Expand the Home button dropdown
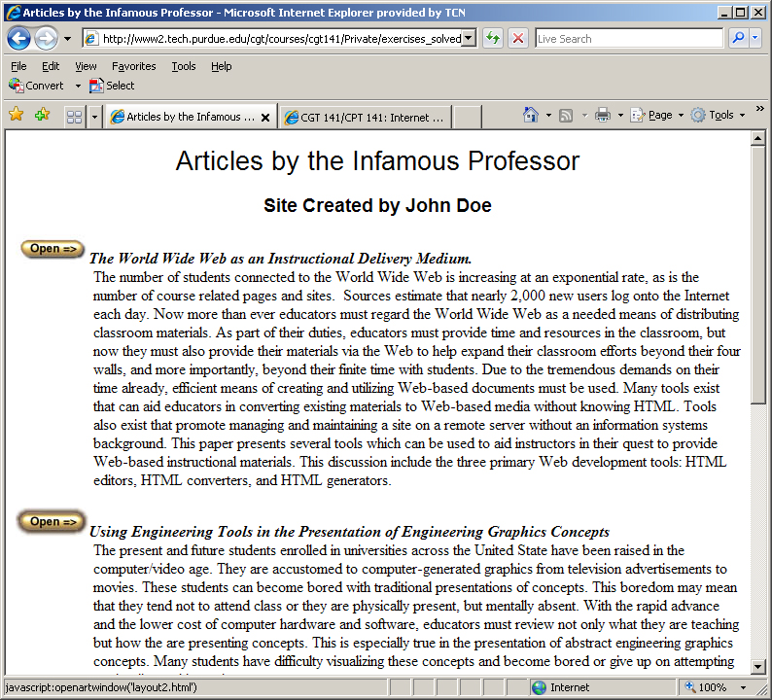 548,115
